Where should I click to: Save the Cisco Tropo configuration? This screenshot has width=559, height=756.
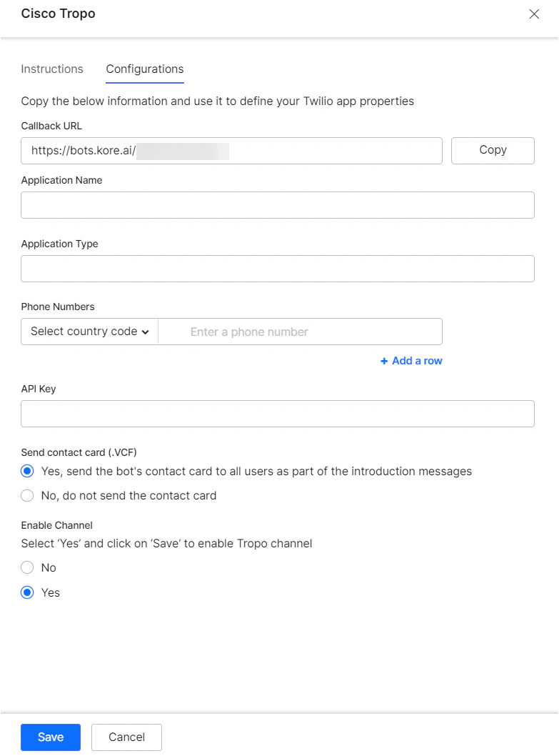pyautogui.click(x=50, y=737)
